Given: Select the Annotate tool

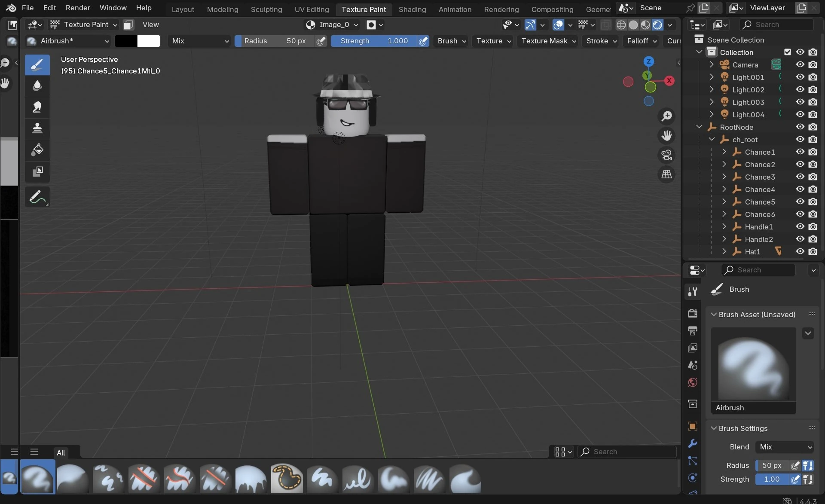Looking at the screenshot, I should coord(37,197).
